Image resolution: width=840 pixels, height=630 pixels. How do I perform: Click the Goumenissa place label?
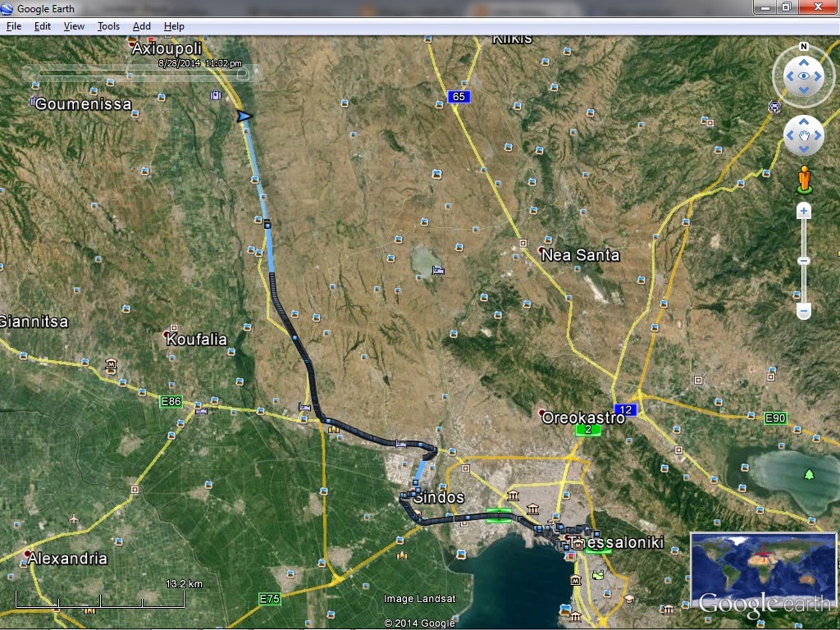click(83, 104)
